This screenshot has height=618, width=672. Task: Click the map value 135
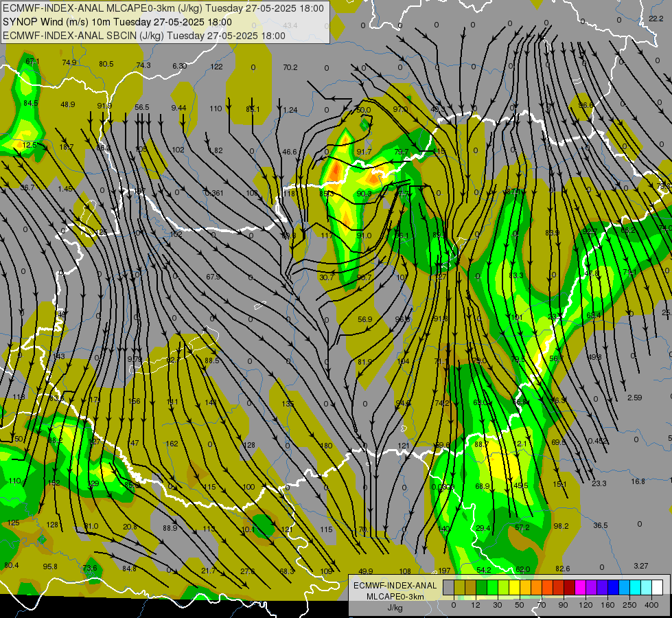tap(288, 404)
